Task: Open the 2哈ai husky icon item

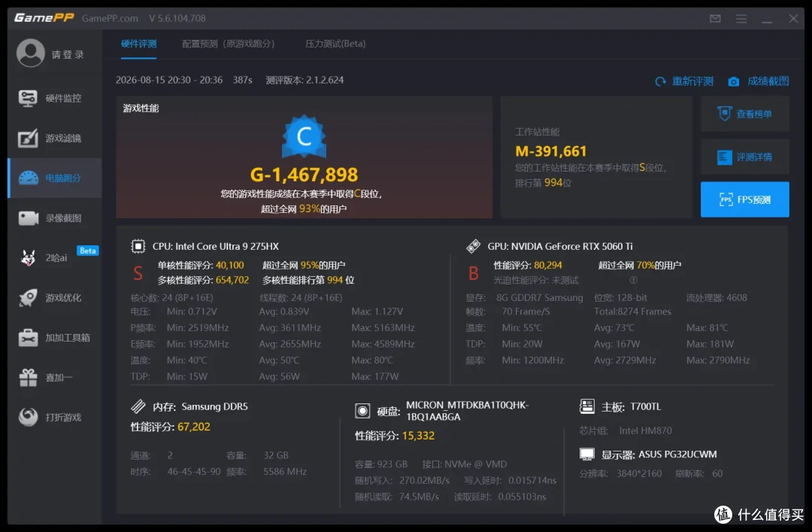Action: coord(54,257)
